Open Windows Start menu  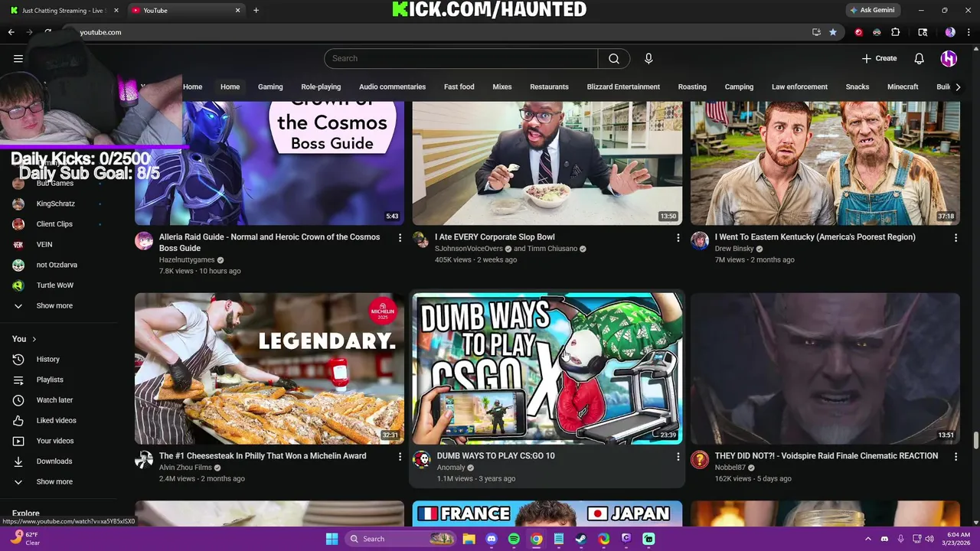click(x=332, y=539)
